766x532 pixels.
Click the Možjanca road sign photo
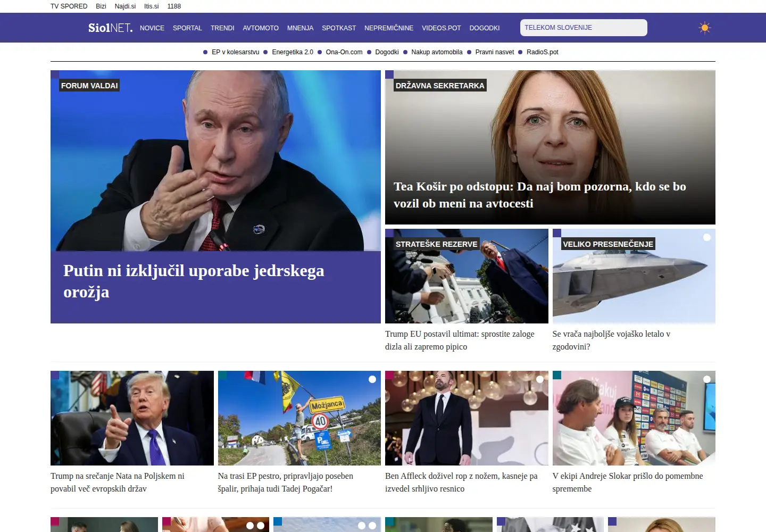[x=299, y=418]
